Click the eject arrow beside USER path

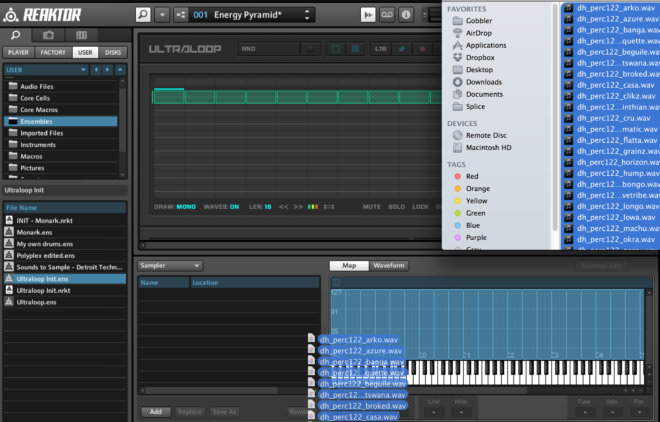120,69
